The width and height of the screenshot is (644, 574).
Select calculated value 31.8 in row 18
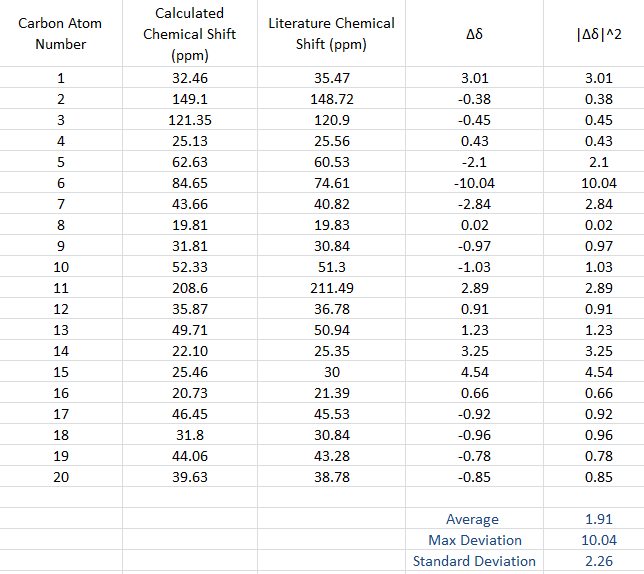point(190,434)
